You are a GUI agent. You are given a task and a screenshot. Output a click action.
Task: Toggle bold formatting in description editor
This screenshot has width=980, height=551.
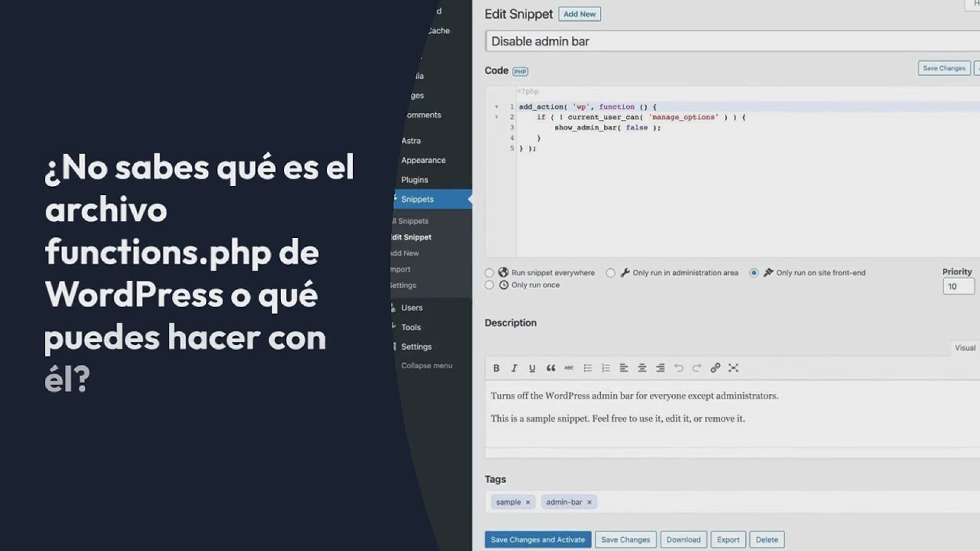point(496,368)
